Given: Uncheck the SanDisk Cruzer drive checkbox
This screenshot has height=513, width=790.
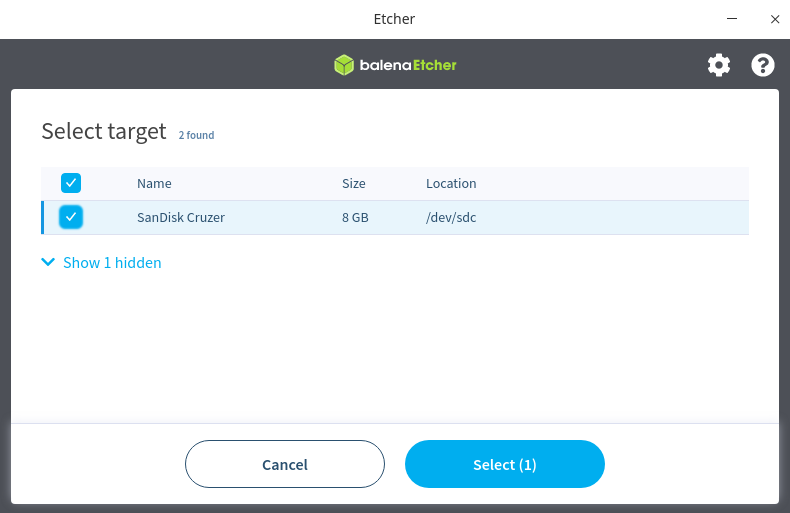Looking at the screenshot, I should point(71,217).
